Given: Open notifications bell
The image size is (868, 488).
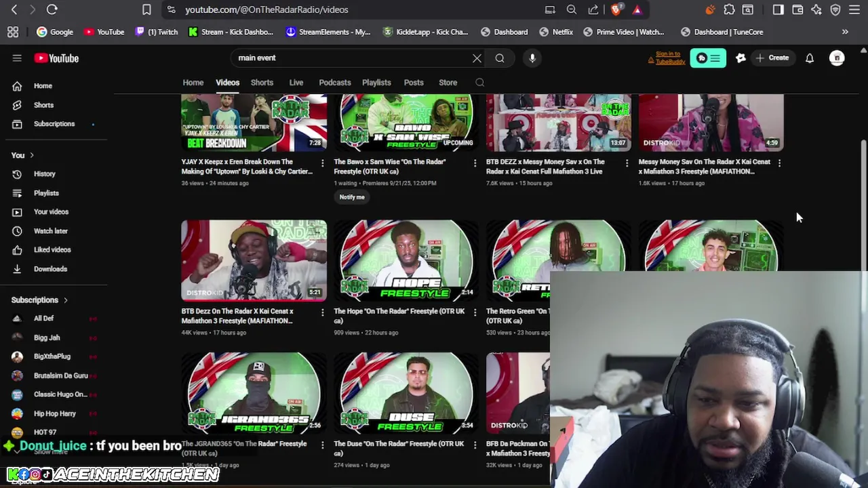Looking at the screenshot, I should coord(810,58).
